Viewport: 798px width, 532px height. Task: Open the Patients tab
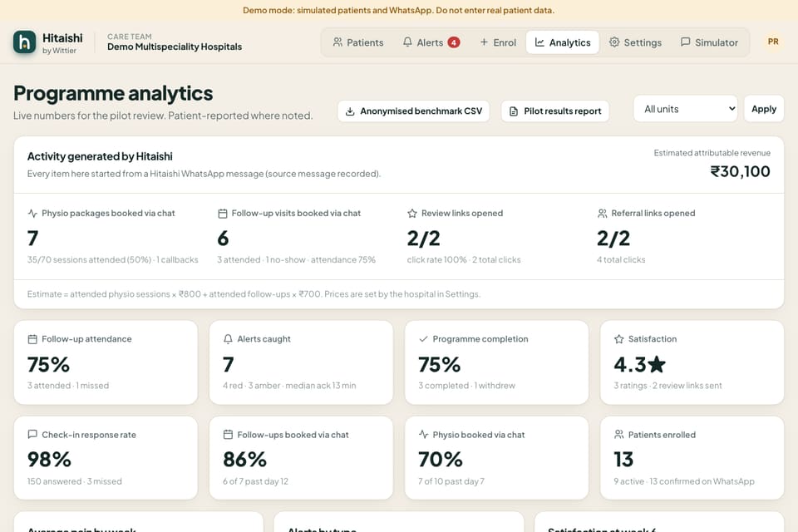[x=358, y=42]
